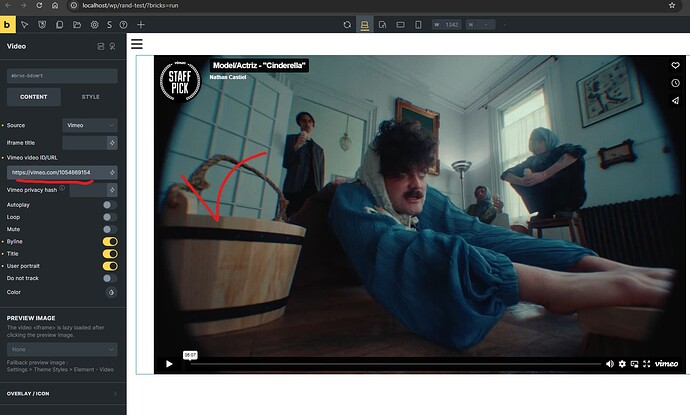Click the element ID field
This screenshot has width=690, height=415.
click(62, 76)
